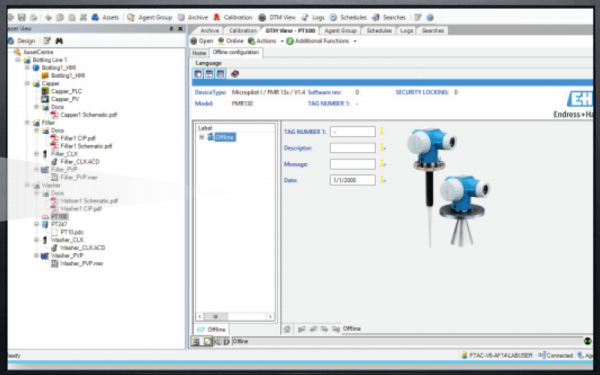Collapse the Filler folder node

27,123
